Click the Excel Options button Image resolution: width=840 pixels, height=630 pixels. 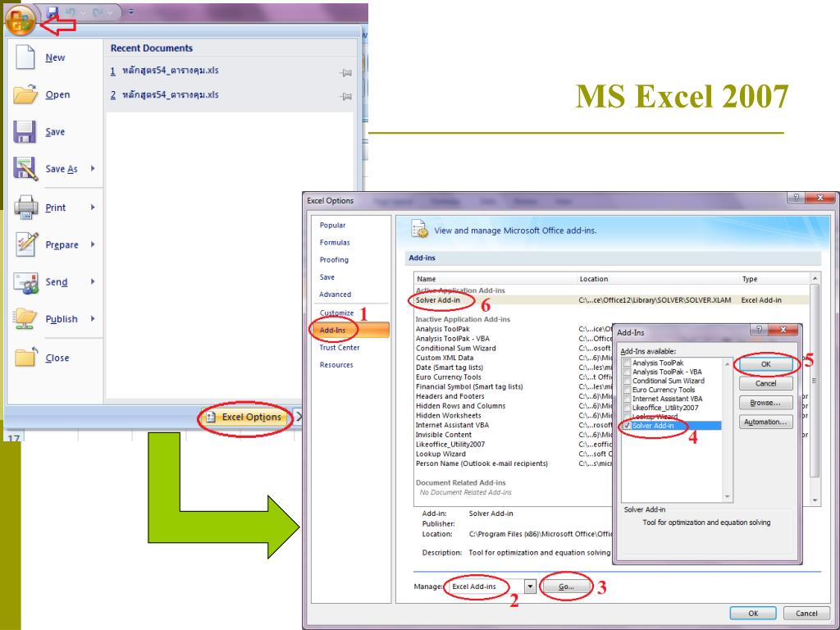[x=244, y=417]
